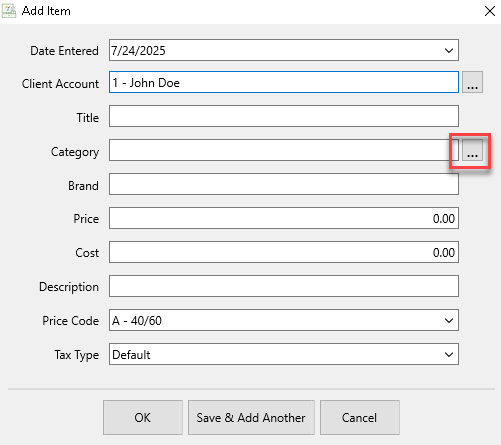This screenshot has height=445, width=501.
Task: Click the Date Entered field showing 7/24/2025
Action: click(x=284, y=50)
